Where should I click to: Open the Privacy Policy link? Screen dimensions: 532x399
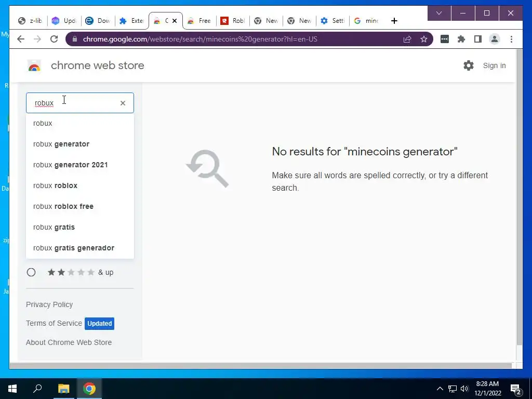[x=49, y=304]
